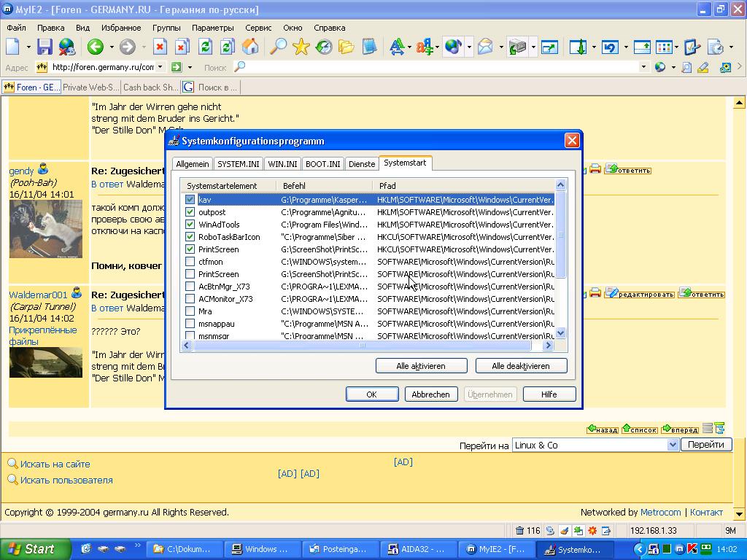Click the work offline globe icon
The width and height of the screenshot is (747, 560).
(67, 47)
